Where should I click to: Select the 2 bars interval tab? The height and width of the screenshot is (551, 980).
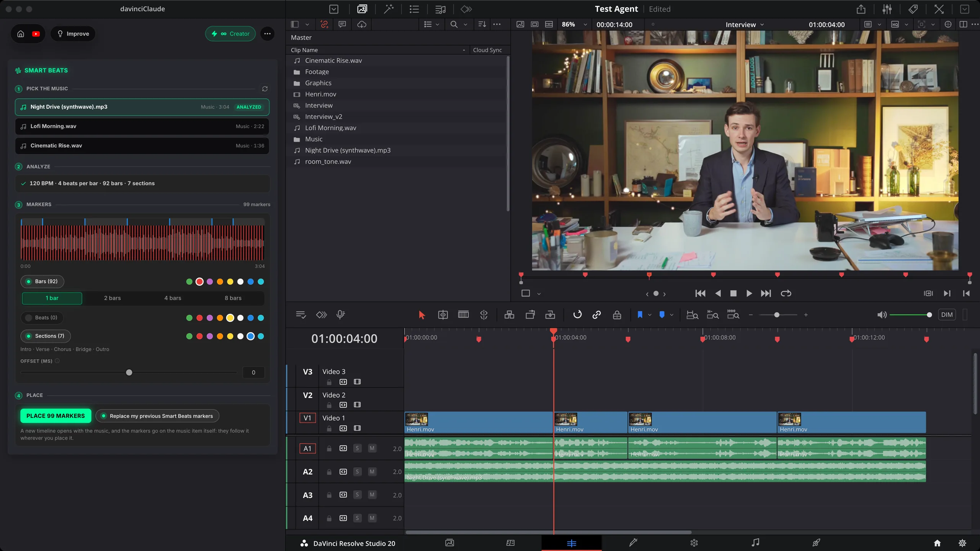[112, 298]
